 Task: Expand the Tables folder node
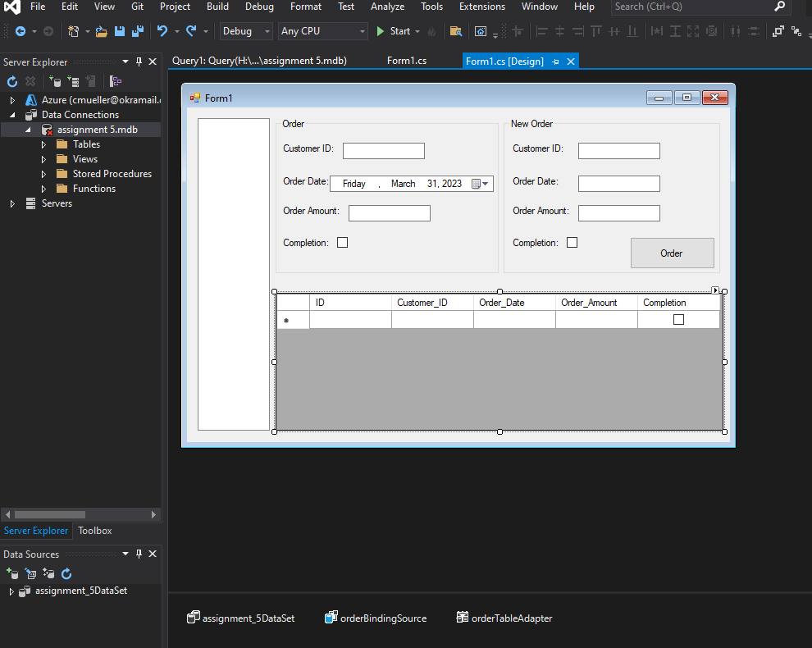(x=44, y=144)
